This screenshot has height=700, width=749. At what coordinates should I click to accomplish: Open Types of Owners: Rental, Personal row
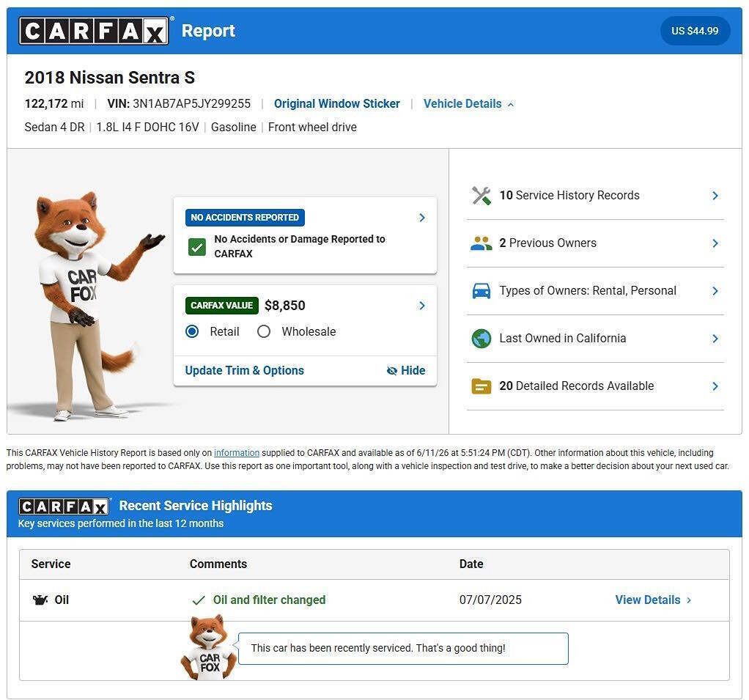(595, 290)
